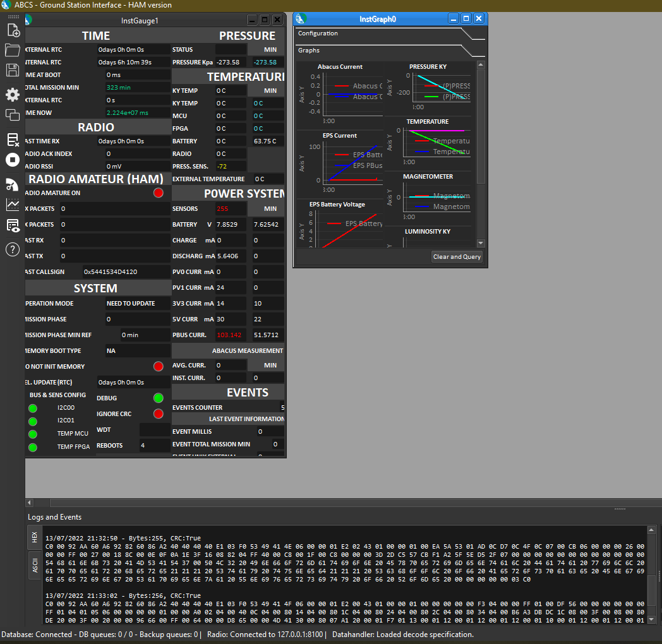Screen dimensions: 662x644
Task: Close the InstGauge1 window
Action: pos(277,20)
